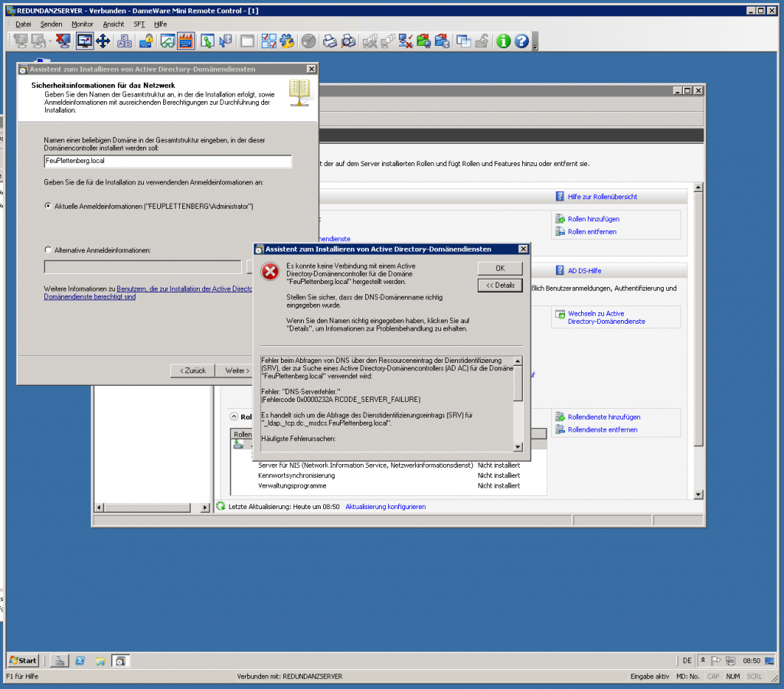Open Windows Explorer folder taskbar icon
Viewport: 784px width, 689px height.
(x=100, y=661)
